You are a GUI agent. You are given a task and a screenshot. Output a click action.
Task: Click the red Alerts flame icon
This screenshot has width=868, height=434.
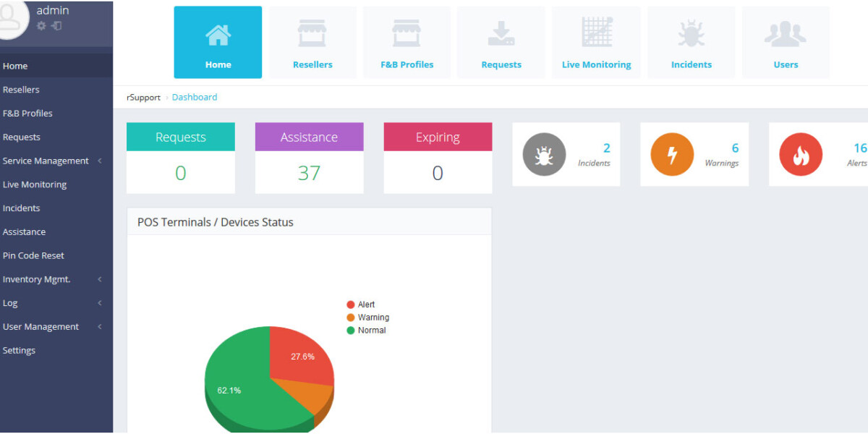pyautogui.click(x=800, y=154)
